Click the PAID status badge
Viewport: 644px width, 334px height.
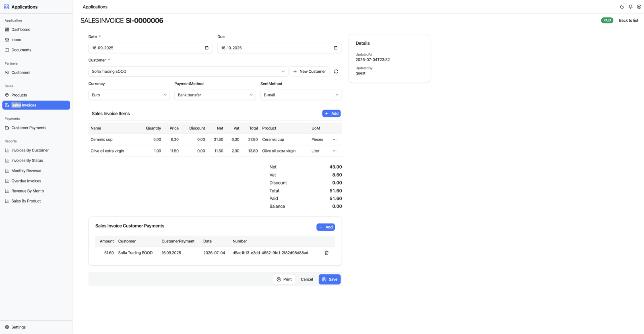(x=607, y=20)
